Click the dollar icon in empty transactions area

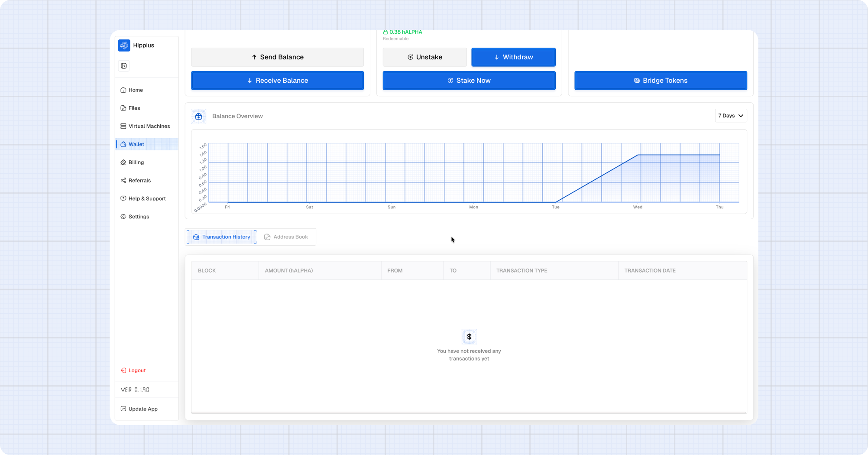(469, 337)
